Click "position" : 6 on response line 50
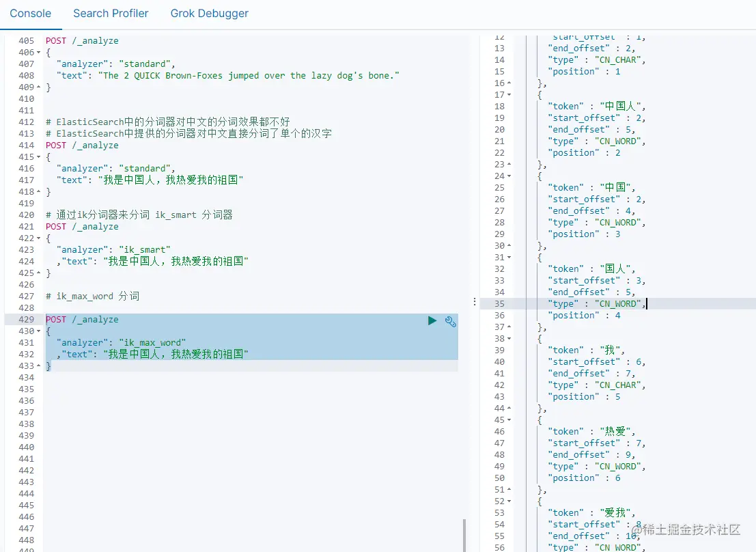Screen dimensions: 756x552 click(584, 478)
